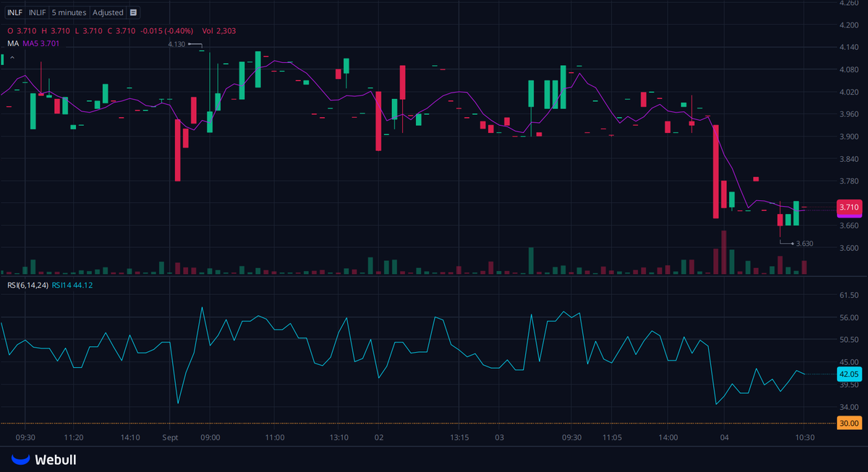Click the L 3.710 low value
868x472 pixels.
pos(89,30)
